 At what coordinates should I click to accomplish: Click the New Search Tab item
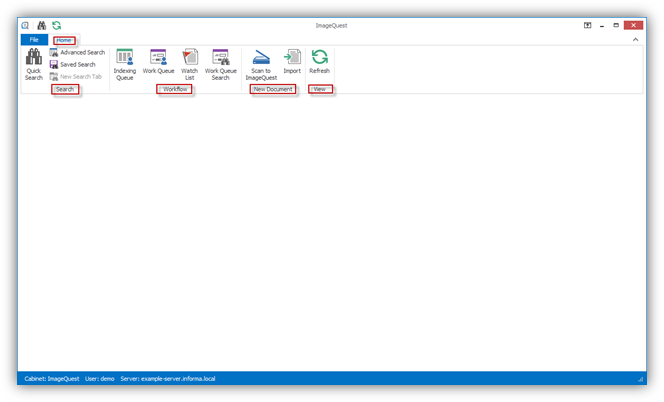click(x=76, y=77)
